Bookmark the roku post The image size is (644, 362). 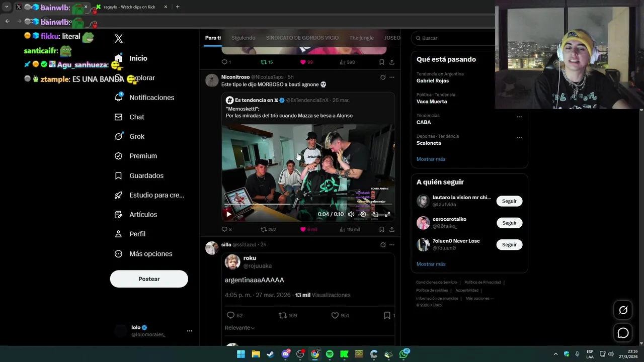pyautogui.click(x=387, y=315)
